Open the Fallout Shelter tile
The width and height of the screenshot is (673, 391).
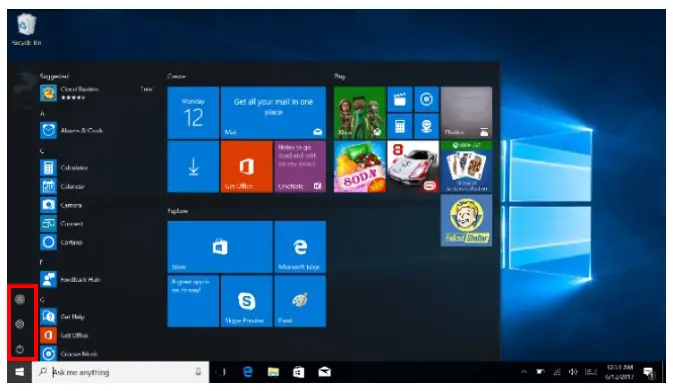467,221
